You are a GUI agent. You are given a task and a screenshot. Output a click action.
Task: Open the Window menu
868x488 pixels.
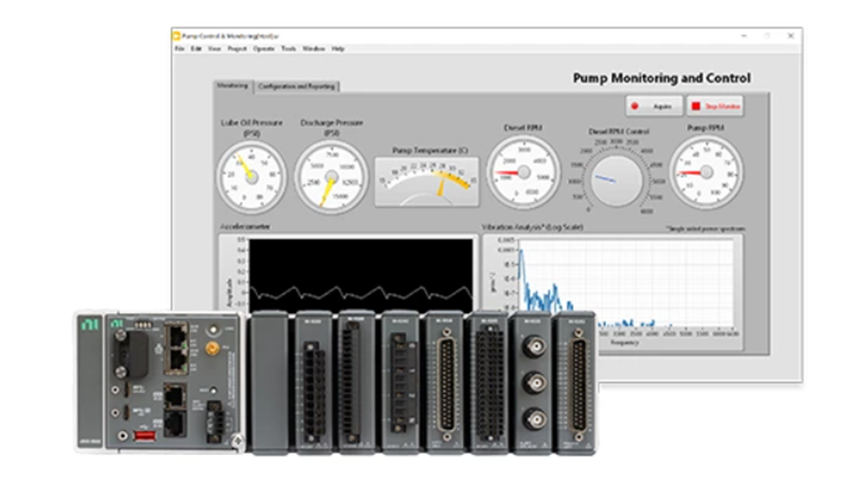click(314, 49)
